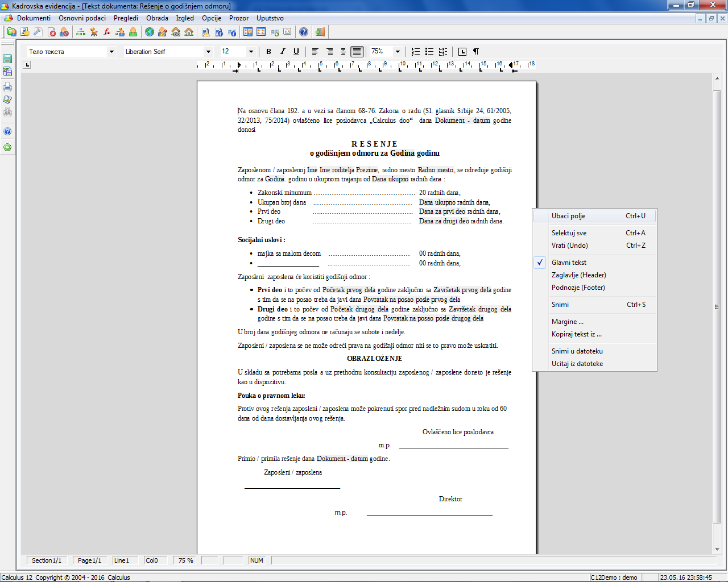The image size is (728, 582).
Task: Open print preview magnifier icon in sidebar
Action: (x=7, y=99)
